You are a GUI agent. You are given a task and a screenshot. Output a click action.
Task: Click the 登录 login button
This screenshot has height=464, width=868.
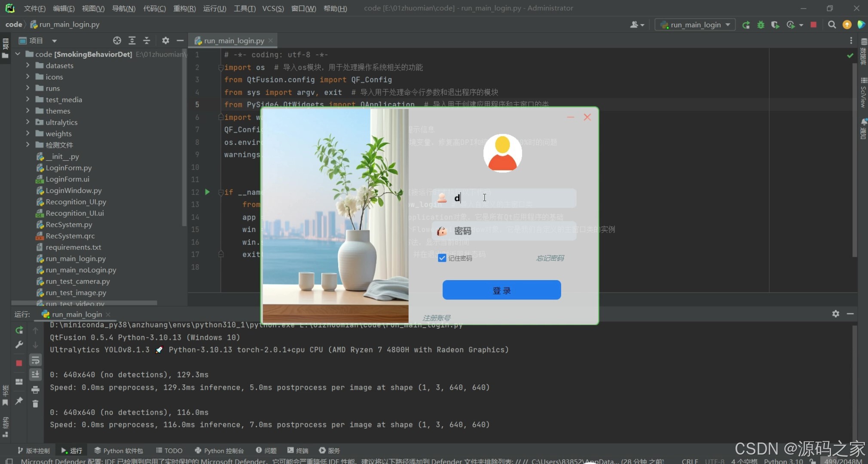tap(501, 290)
